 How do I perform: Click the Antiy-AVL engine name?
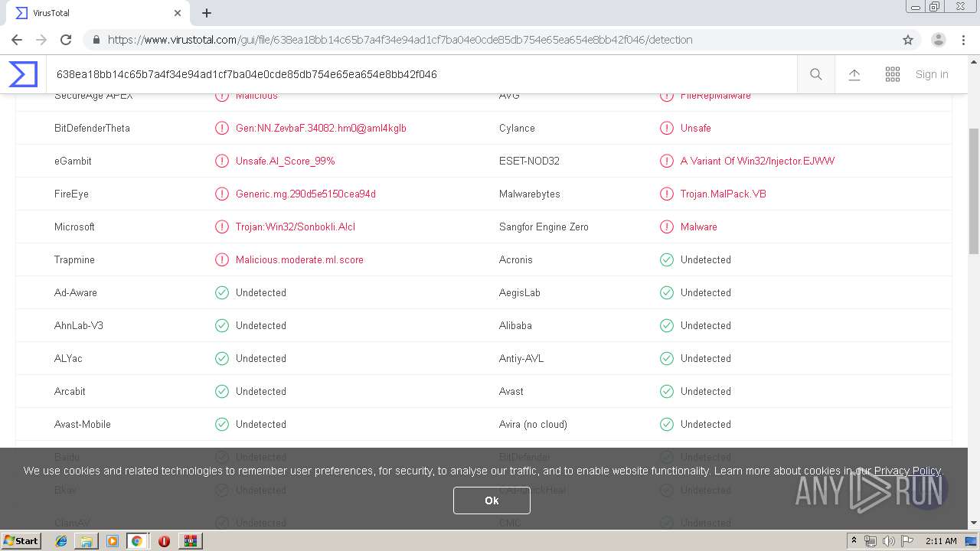tap(521, 358)
